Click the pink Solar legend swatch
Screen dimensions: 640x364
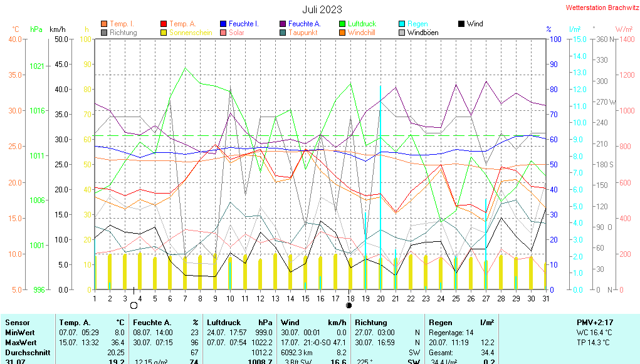coord(223,33)
